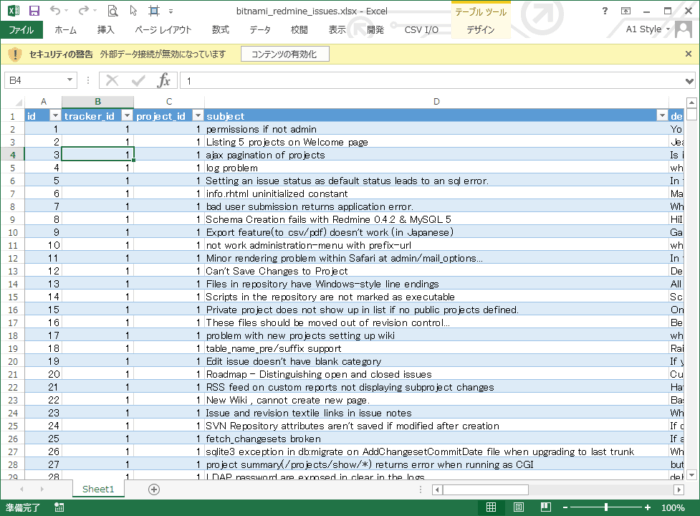Expand the formula bar chevron
700x516 pixels.
coord(690,81)
